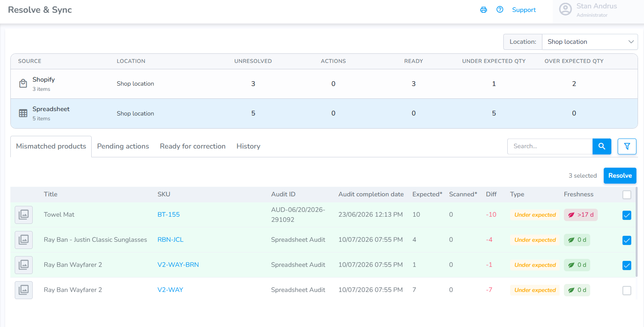
Task: Click the Spreadsheet grid source icon
Action: pos(23,113)
